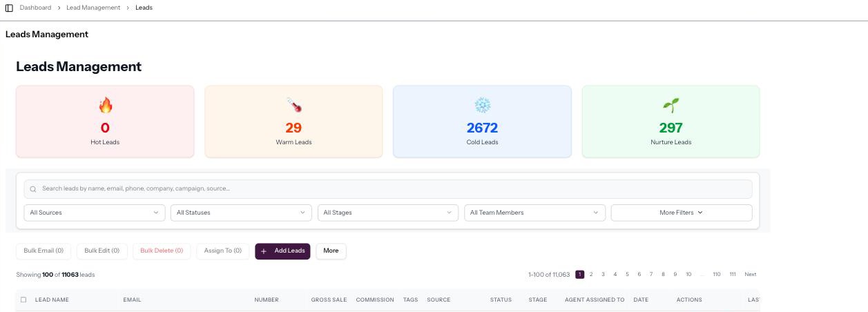Sort by LEAD NAME column header
Screen dimensions: 868x312
(52, 300)
